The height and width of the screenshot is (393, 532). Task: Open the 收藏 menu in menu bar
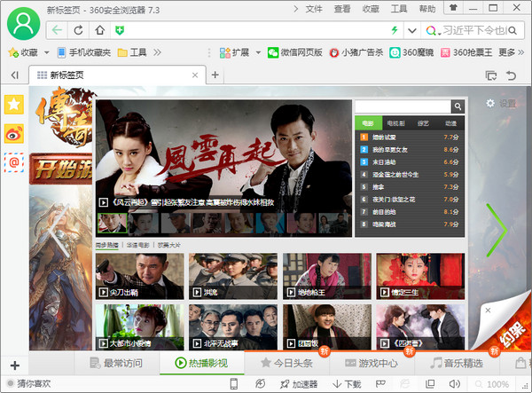(371, 9)
